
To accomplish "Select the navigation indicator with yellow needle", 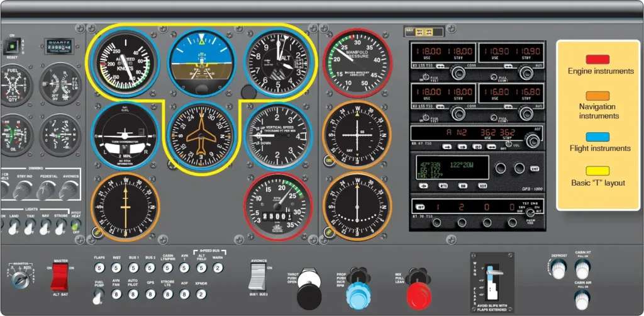I will click(125, 206).
